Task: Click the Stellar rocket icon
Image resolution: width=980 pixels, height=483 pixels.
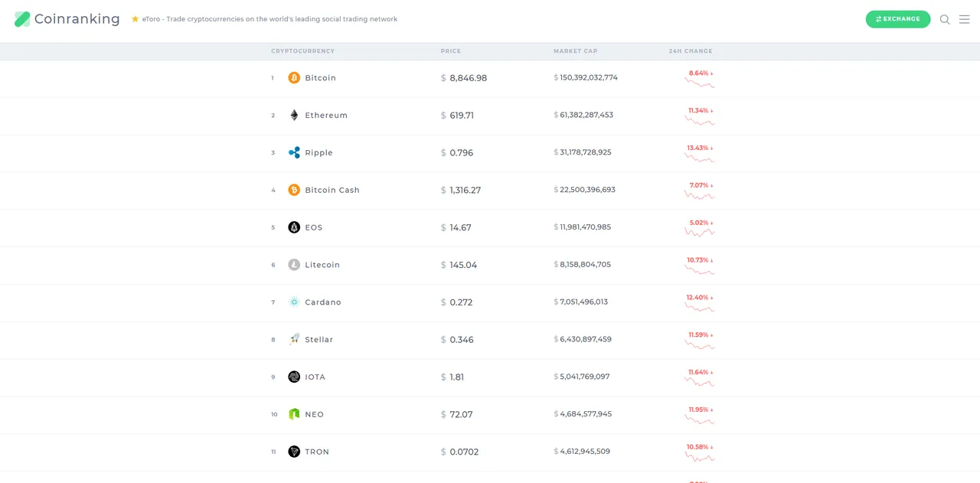Action: 294,339
